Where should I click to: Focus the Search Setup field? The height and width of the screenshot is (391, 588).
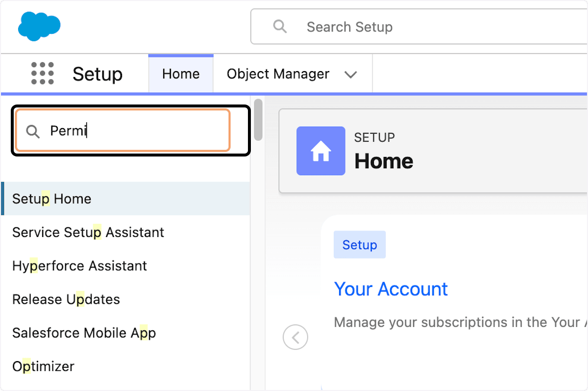point(419,26)
